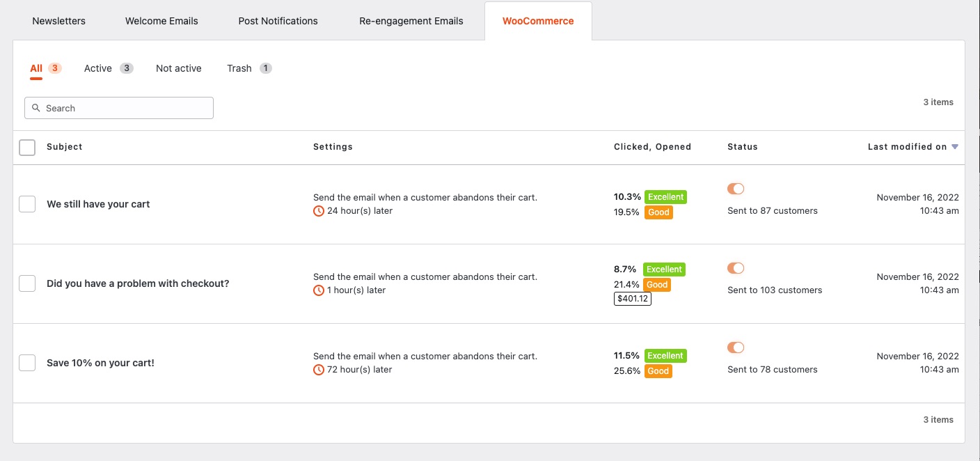Click the clock icon beside 1 hour(s) later
The image size is (980, 461).
pos(319,290)
